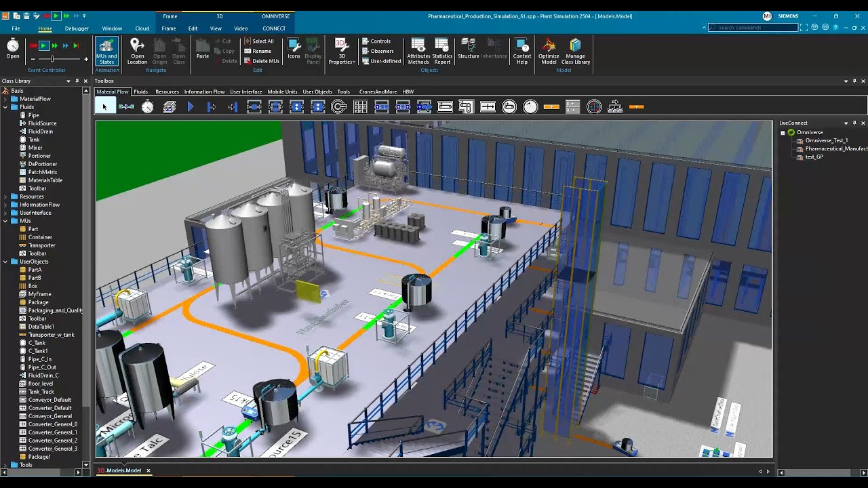This screenshot has height=488, width=868.
Task: Open Context Help
Action: click(522, 52)
